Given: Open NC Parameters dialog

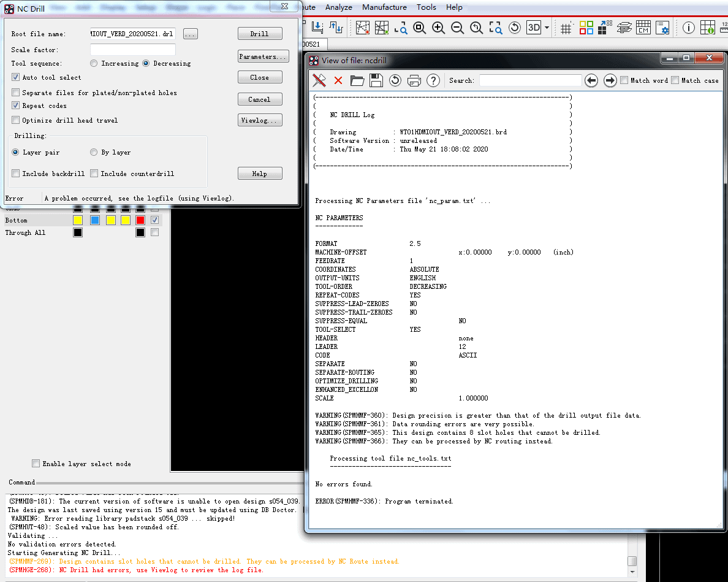Looking at the screenshot, I should (x=264, y=56).
